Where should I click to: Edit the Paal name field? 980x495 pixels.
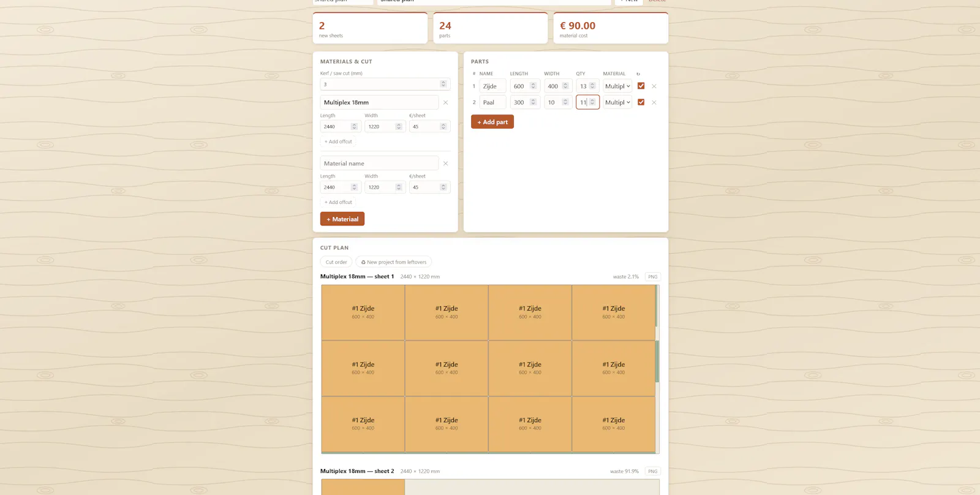click(x=492, y=102)
